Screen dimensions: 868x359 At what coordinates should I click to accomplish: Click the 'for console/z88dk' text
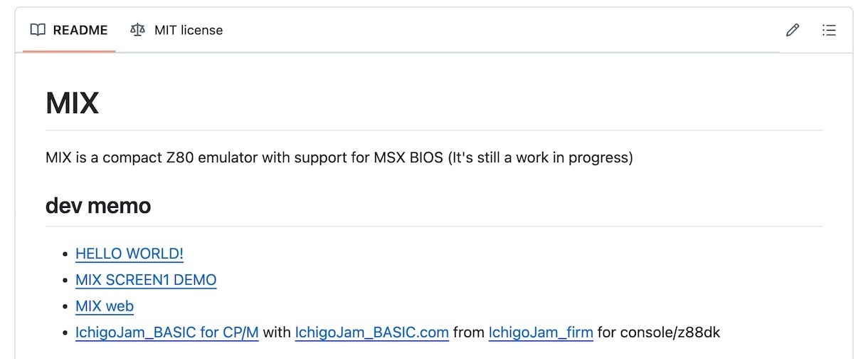660,332
